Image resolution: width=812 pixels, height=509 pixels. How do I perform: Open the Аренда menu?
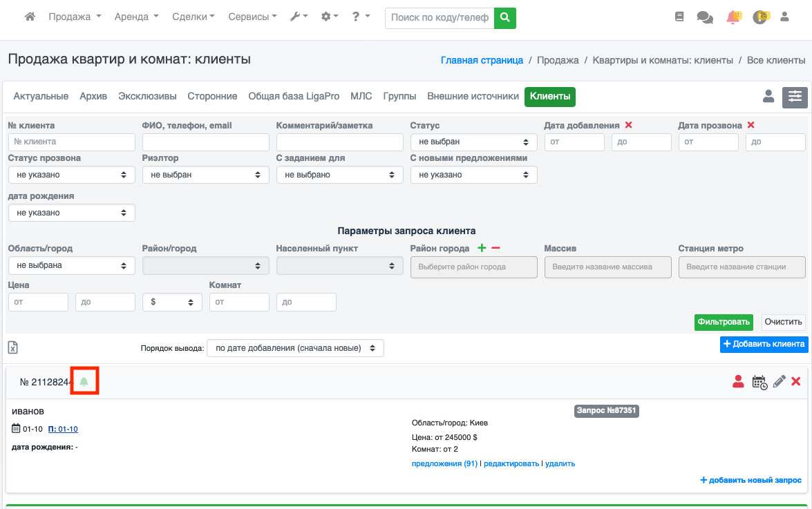[136, 17]
